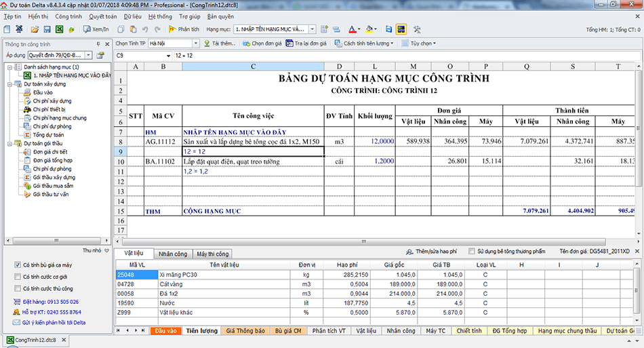Open Xem/In print preview

[96, 29]
